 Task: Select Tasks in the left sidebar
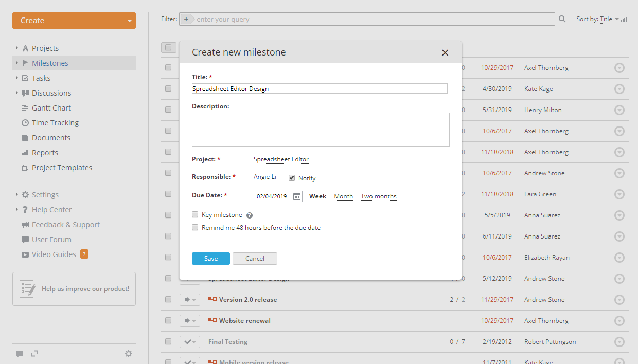pos(40,78)
